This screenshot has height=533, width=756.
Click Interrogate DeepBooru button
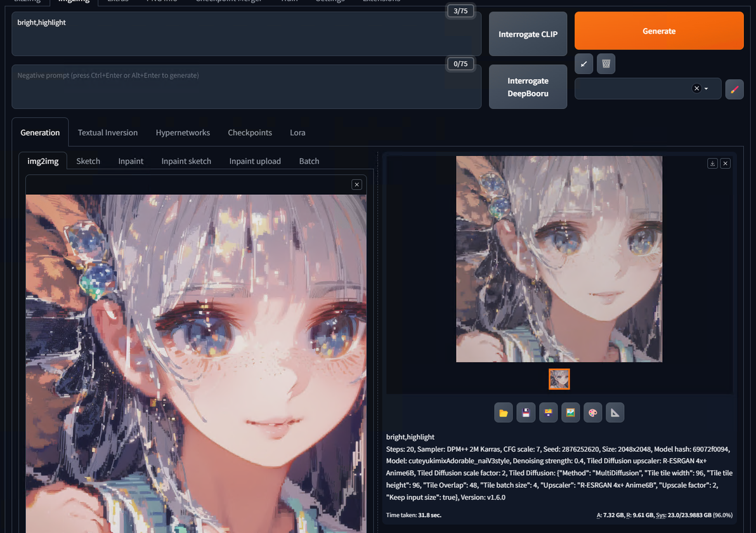point(528,87)
